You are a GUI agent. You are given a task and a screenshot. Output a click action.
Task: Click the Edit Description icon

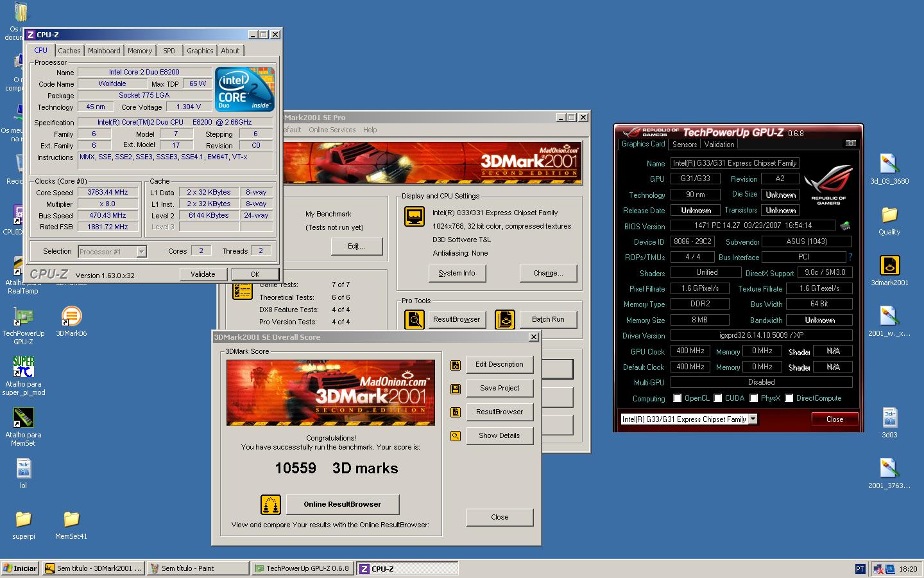(456, 365)
